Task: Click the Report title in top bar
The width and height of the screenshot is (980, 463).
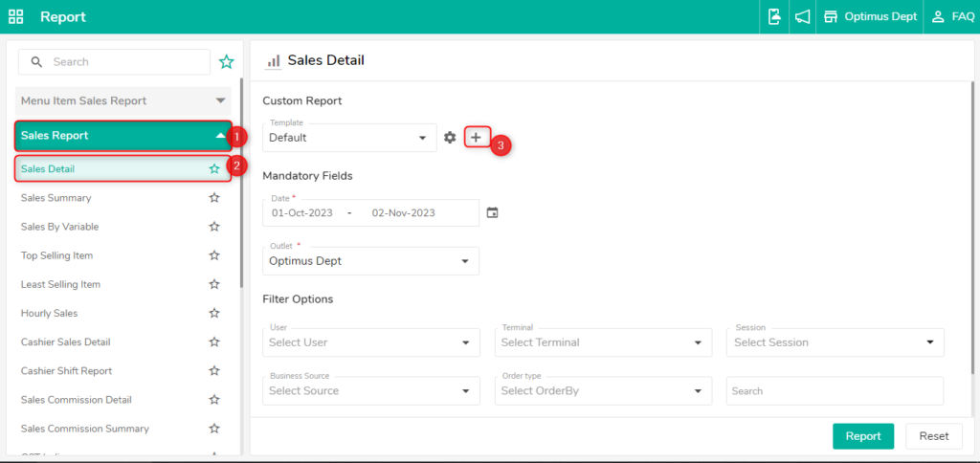Action: (x=63, y=17)
